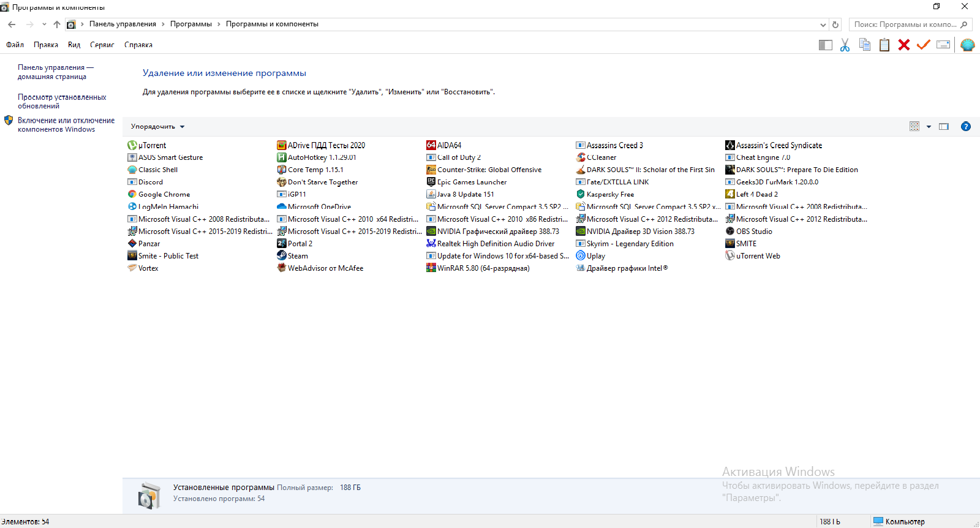Open Help with the blue question mark
Image resolution: width=980 pixels, height=528 pixels.
(966, 127)
